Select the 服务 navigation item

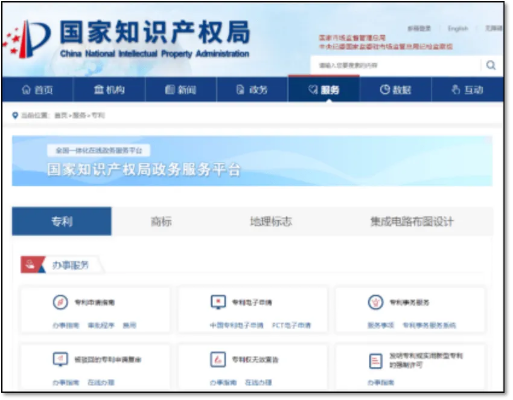[324, 90]
